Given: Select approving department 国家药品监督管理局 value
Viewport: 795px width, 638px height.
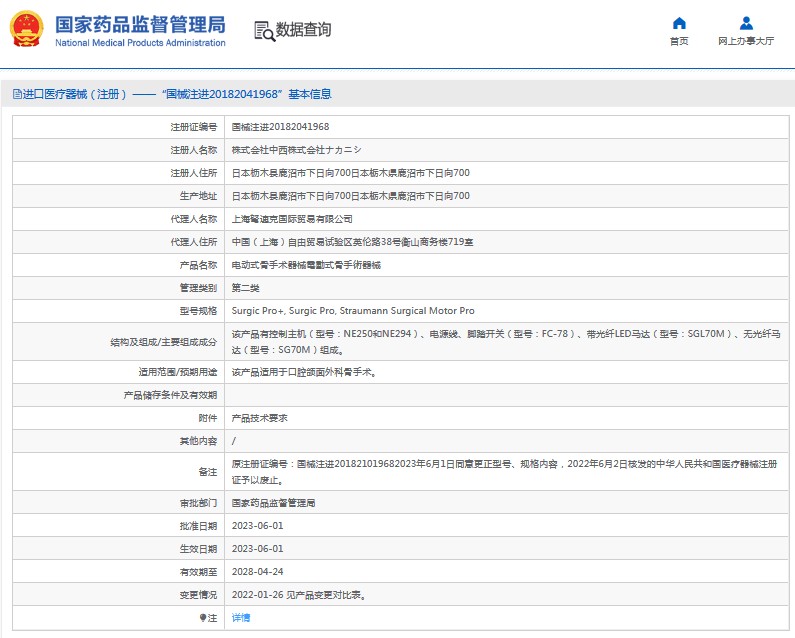Looking at the screenshot, I should [273, 503].
